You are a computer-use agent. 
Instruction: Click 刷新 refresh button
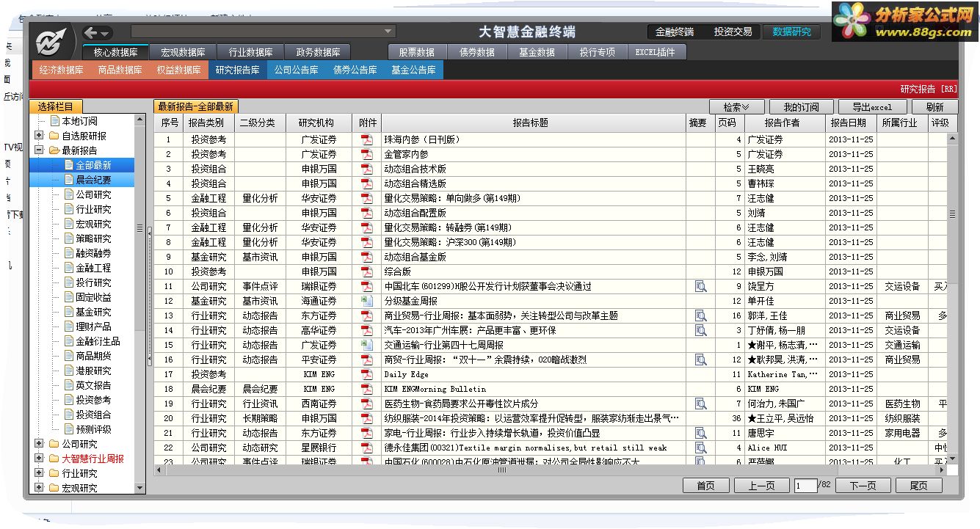934,107
